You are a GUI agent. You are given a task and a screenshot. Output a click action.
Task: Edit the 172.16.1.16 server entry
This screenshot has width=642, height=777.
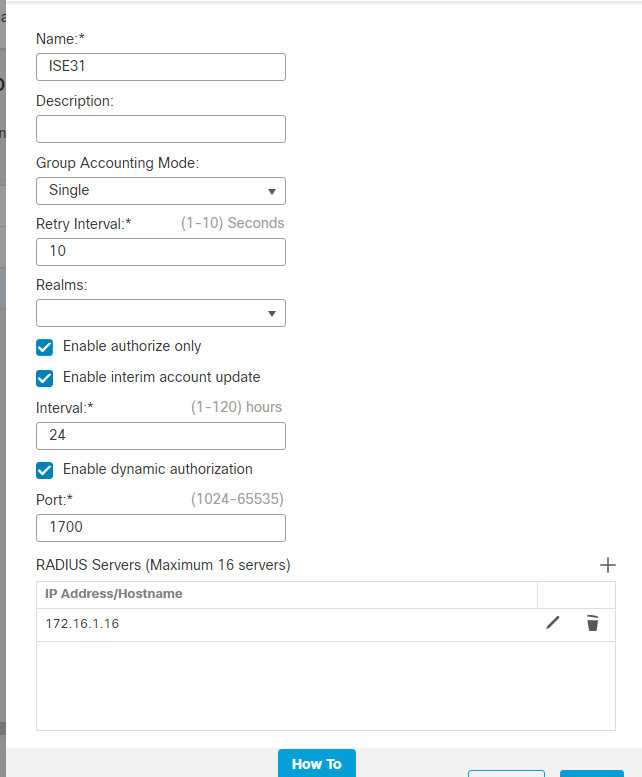(553, 623)
